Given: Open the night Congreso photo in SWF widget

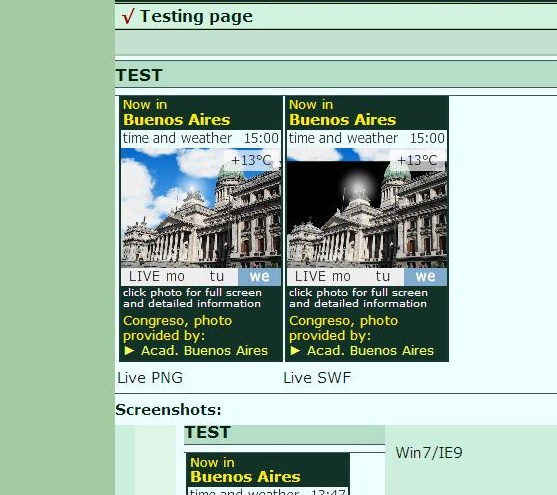Looking at the screenshot, I should pos(367,208).
